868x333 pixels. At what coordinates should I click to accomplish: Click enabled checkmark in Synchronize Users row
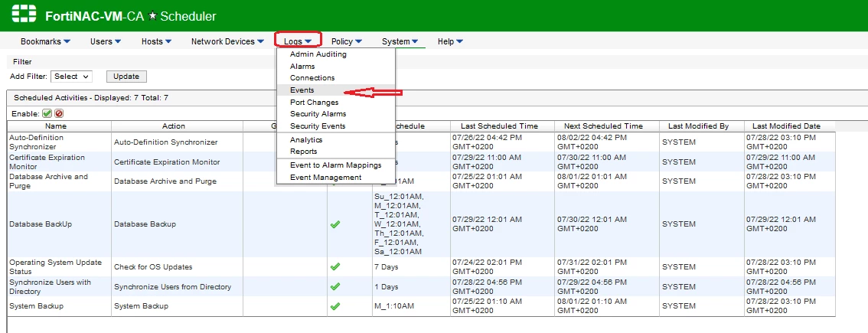tap(335, 286)
